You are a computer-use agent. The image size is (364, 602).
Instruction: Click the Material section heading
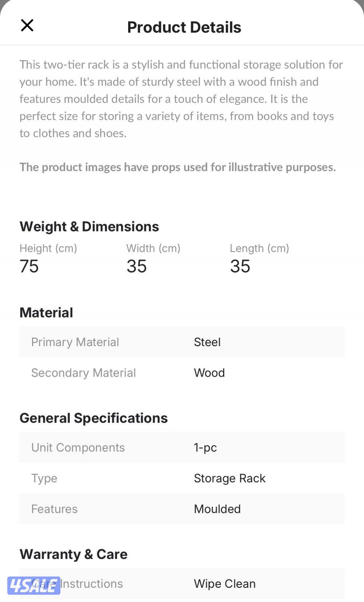tap(46, 313)
